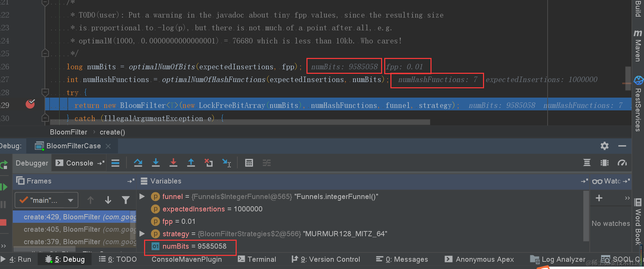Open the RestServices side panel
Screen dimensions: 644x269
click(x=638, y=103)
